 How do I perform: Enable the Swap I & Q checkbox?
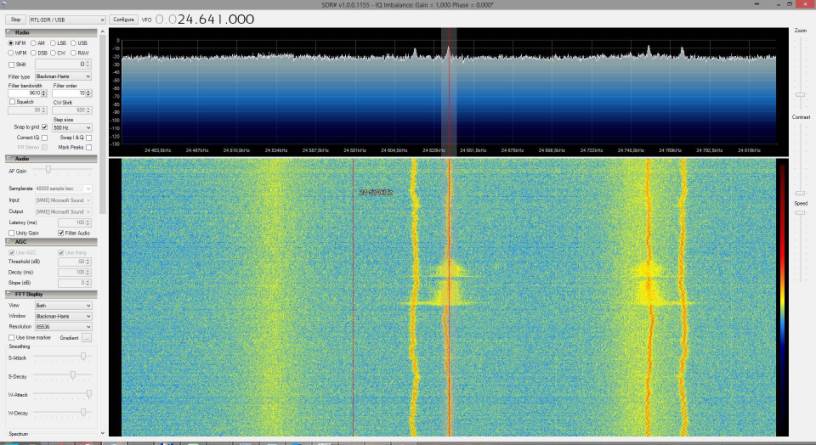point(89,138)
